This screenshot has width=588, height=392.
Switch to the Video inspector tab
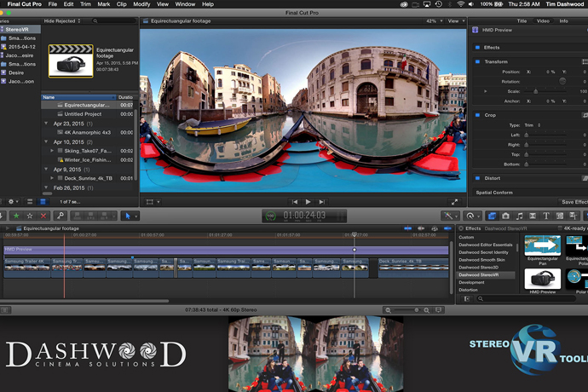click(543, 21)
